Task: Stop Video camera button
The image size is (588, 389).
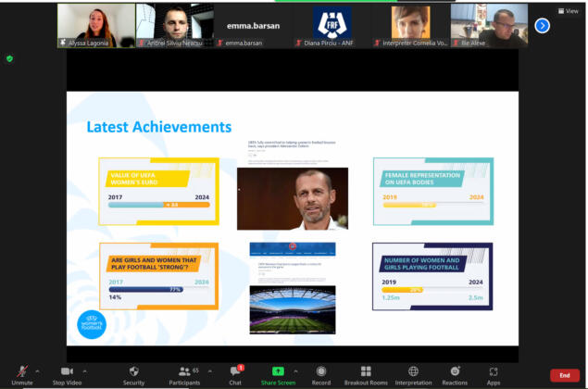Action: point(67,375)
